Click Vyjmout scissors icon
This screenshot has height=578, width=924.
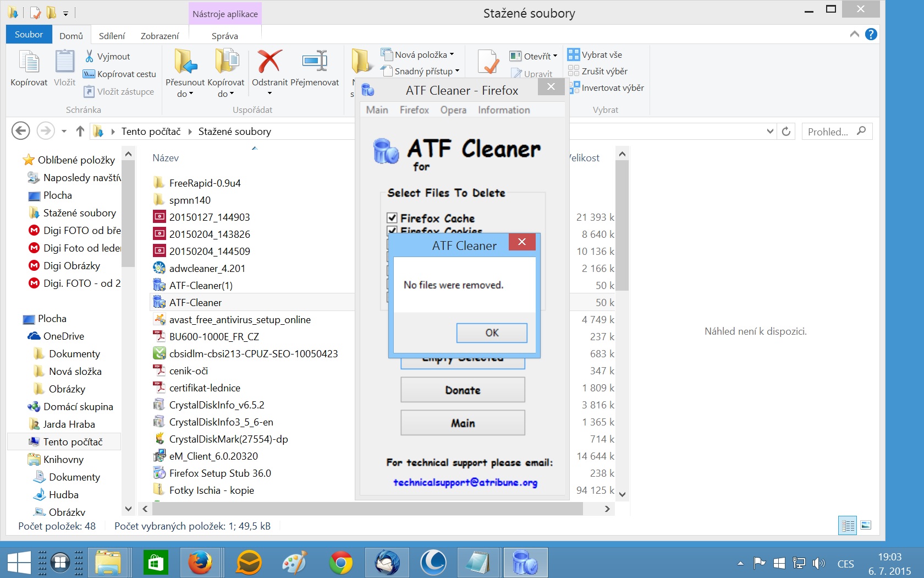[89, 56]
